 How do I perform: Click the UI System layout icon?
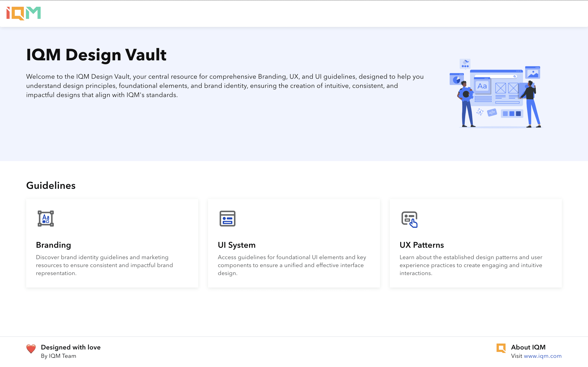(227, 218)
